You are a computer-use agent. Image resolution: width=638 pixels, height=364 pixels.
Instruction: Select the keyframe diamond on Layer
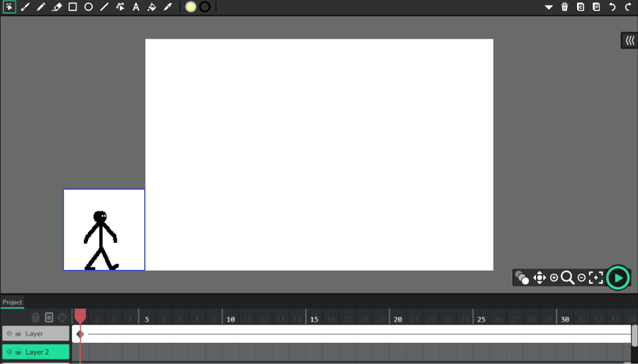tap(80, 334)
